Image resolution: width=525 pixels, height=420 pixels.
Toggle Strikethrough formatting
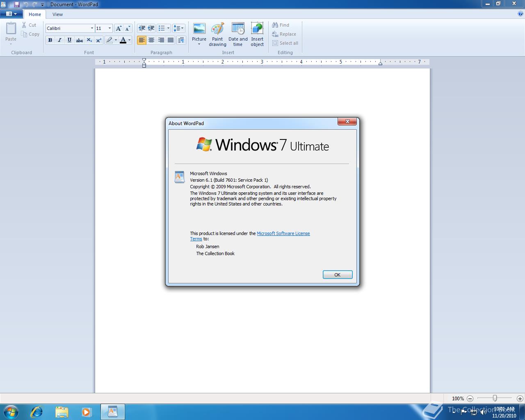point(79,40)
